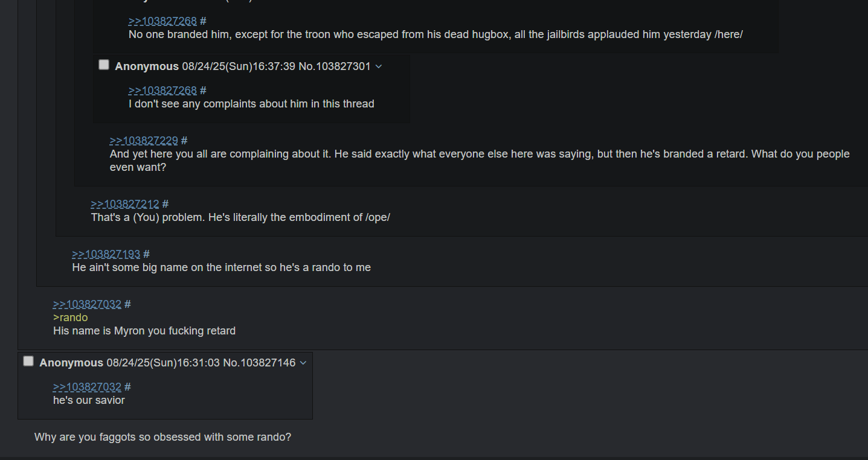Click the # icon beside >>103827212
This screenshot has width=868, height=460.
pyautogui.click(x=166, y=204)
